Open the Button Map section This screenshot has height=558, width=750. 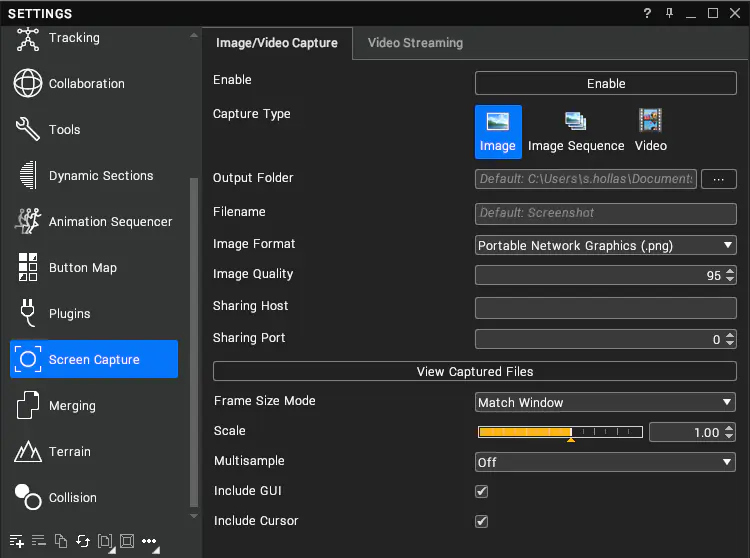[x=94, y=267]
